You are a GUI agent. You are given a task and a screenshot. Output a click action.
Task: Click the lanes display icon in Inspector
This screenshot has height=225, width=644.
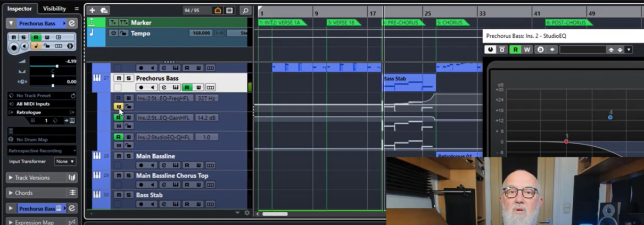pyautogui.click(x=59, y=46)
